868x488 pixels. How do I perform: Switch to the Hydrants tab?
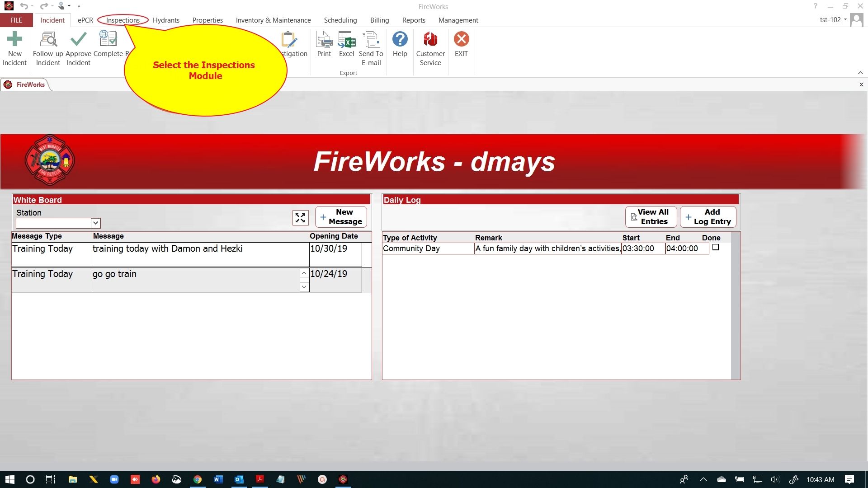point(166,20)
